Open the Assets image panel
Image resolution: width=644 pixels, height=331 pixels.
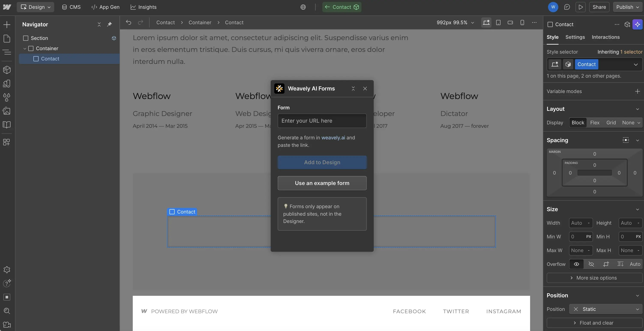coord(7,111)
